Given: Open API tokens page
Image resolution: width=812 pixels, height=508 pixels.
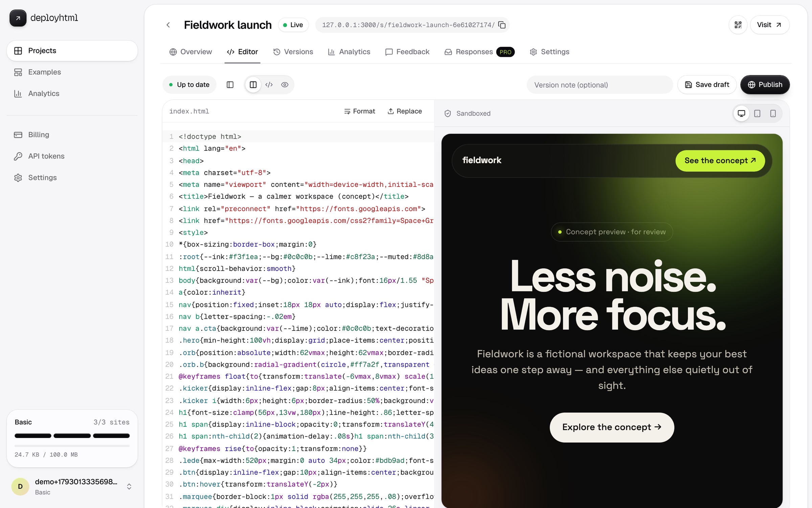Looking at the screenshot, I should pyautogui.click(x=72, y=156).
